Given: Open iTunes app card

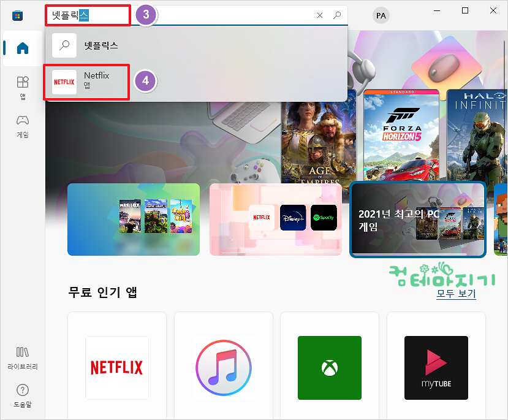Looking at the screenshot, I should (x=224, y=365).
